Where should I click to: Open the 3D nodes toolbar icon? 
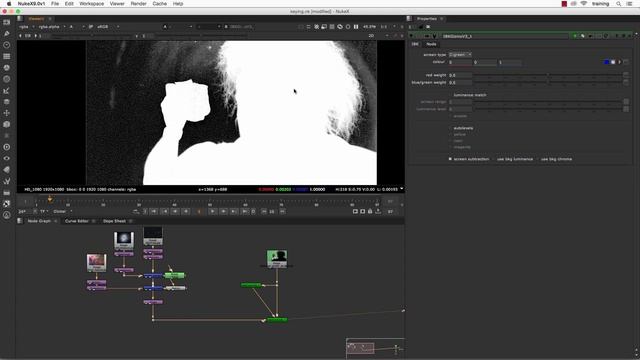coord(7,124)
